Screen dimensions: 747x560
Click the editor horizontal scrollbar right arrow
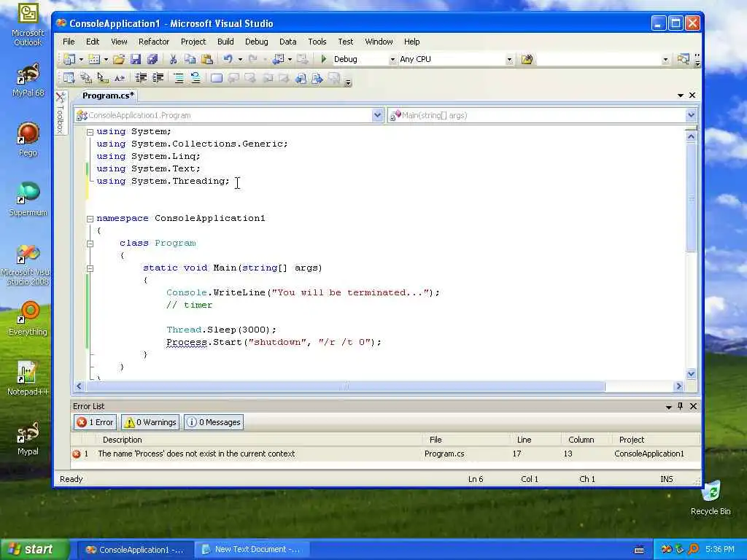(x=679, y=386)
